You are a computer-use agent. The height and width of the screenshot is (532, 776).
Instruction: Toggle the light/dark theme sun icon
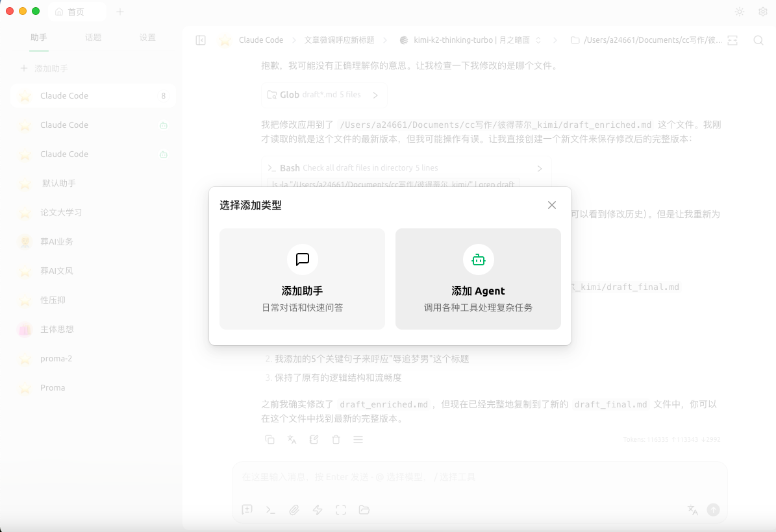coord(739,12)
